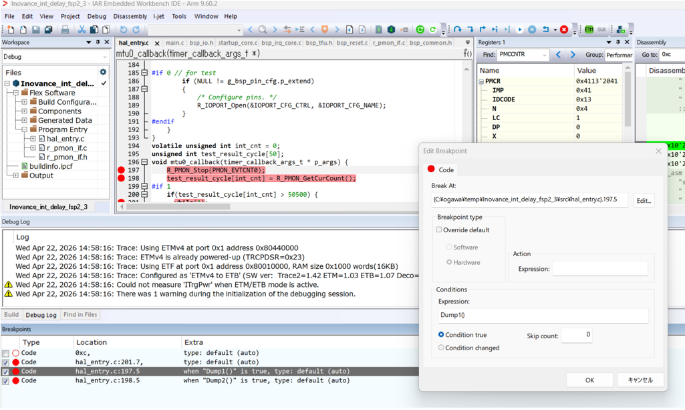
Task: Click the editor horizontal scrollbar thumb
Action: (178, 207)
